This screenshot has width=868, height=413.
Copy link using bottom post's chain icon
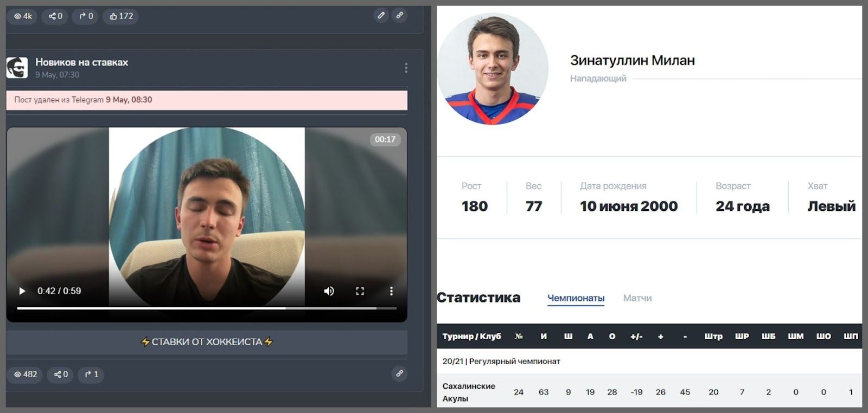coord(400,373)
